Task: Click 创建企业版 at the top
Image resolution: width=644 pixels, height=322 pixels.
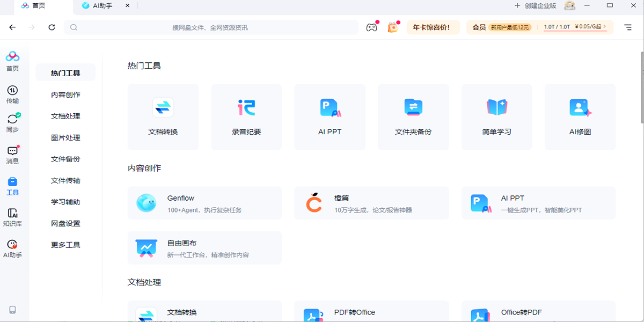Action: [535, 6]
